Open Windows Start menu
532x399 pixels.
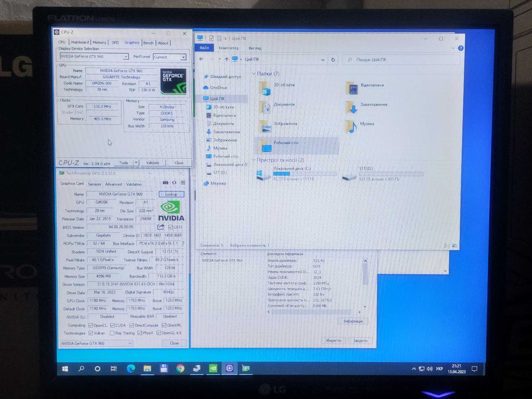(x=65, y=368)
